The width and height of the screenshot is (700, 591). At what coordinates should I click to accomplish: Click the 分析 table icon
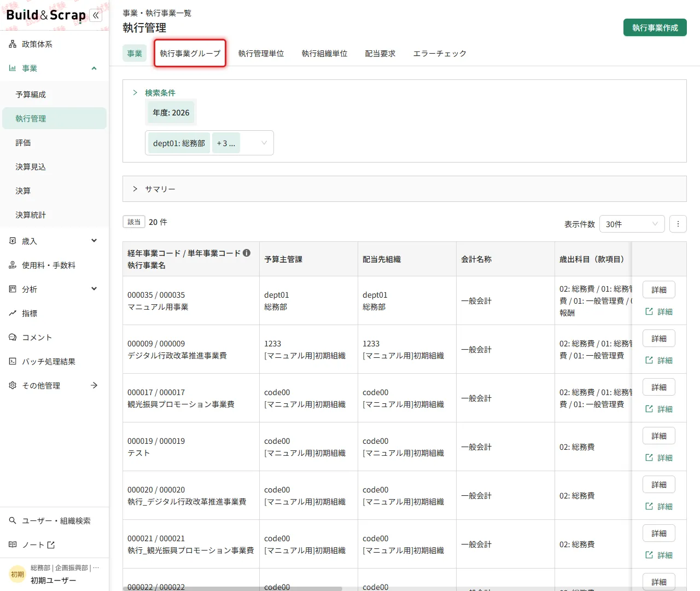[13, 289]
